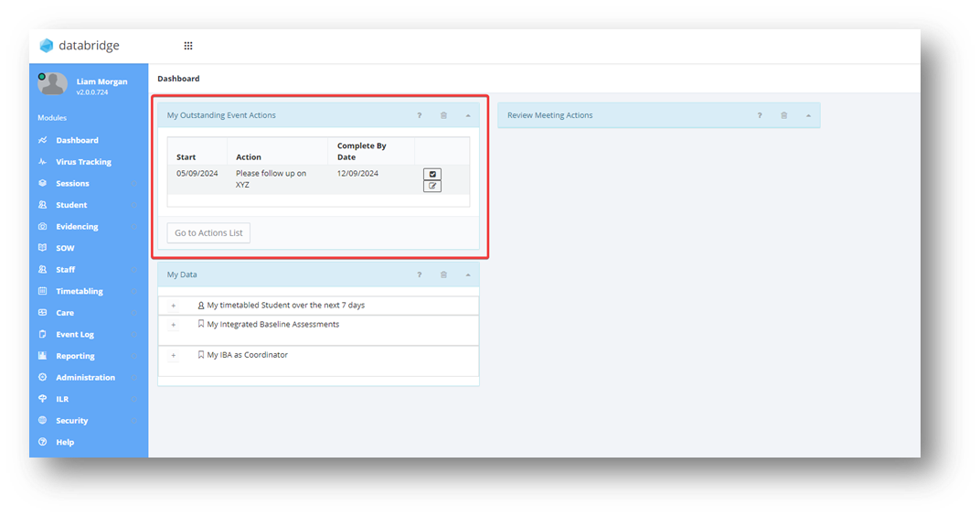Click the Reporting chart icon
This screenshot has height=517, width=980.
pos(42,356)
